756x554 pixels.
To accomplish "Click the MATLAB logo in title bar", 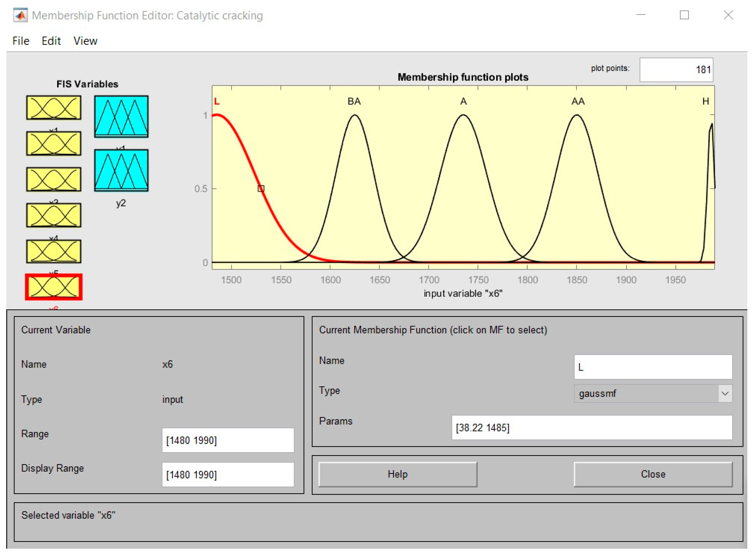I will (20, 15).
